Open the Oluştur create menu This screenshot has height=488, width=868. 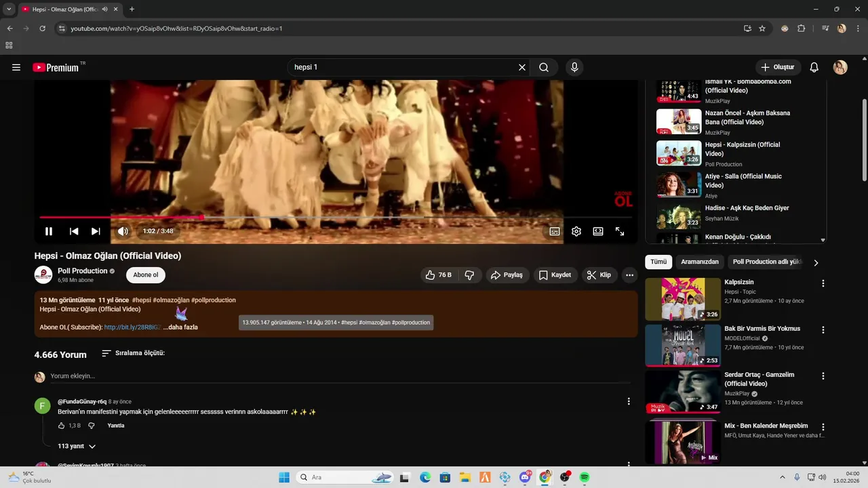point(778,67)
